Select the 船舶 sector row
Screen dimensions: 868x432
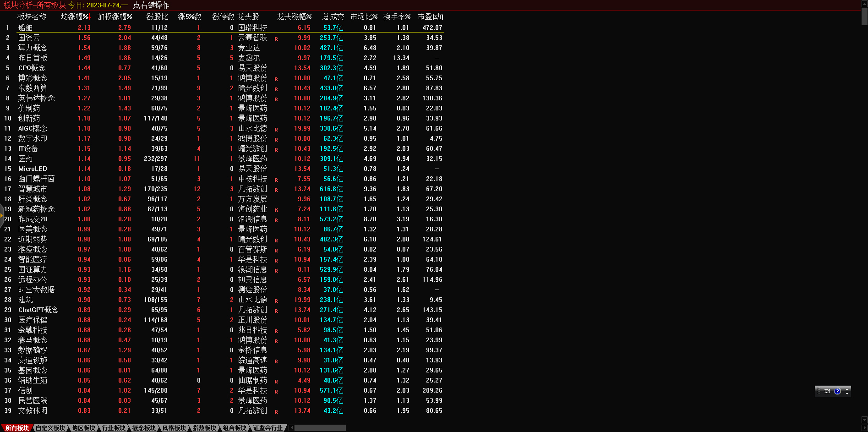(x=25, y=27)
